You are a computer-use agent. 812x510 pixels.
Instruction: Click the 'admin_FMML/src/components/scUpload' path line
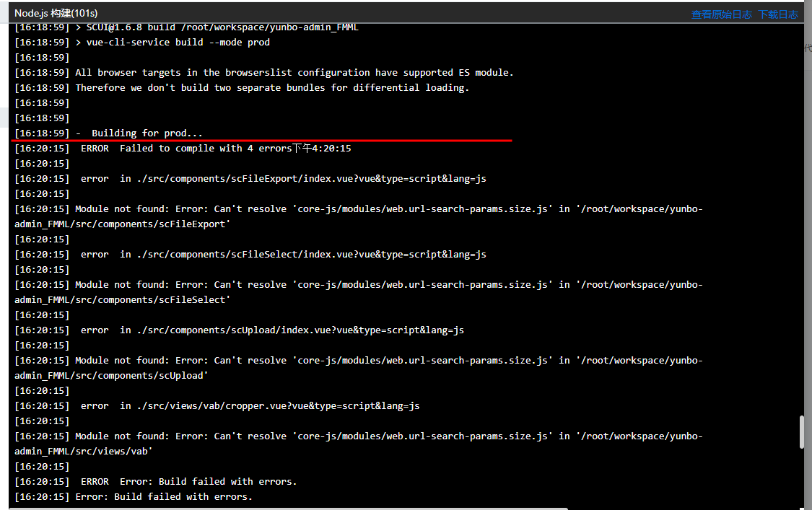point(111,375)
